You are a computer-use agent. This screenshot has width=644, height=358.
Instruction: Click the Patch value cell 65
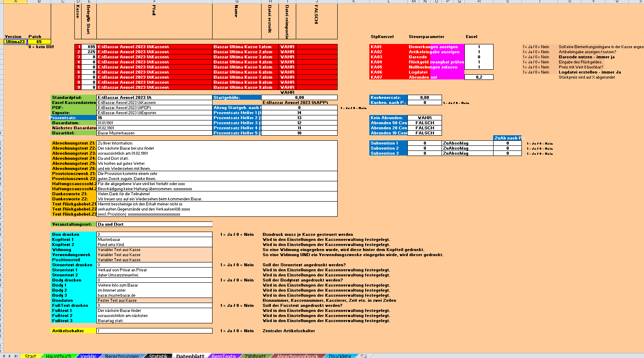click(39, 42)
